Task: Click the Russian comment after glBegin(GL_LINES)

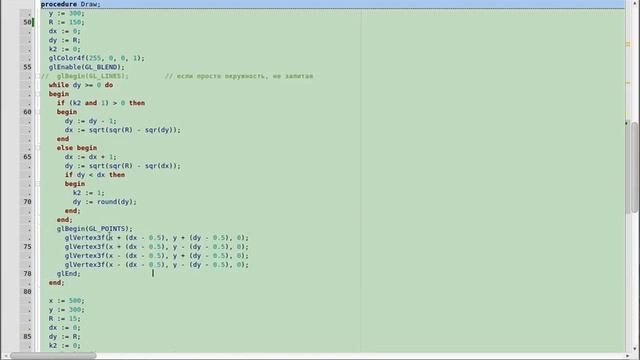Action: point(239,76)
